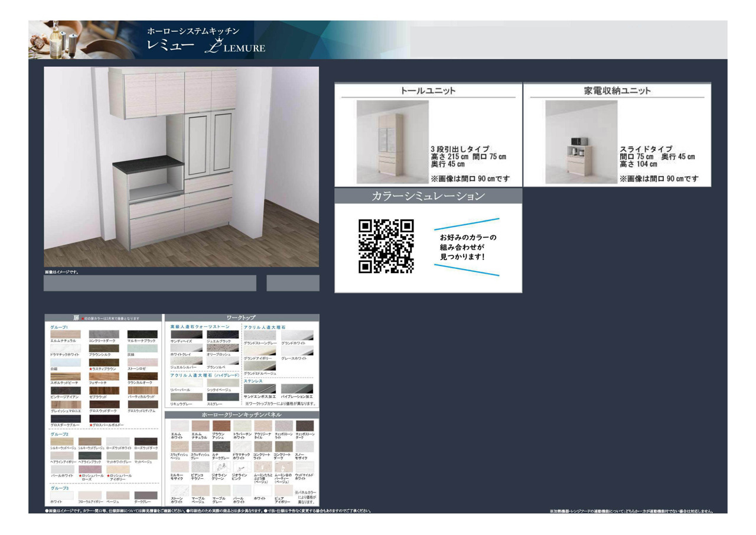Choose the ウッドマイルドホワイト panel swatch
This screenshot has height=535, width=756.
point(305,466)
